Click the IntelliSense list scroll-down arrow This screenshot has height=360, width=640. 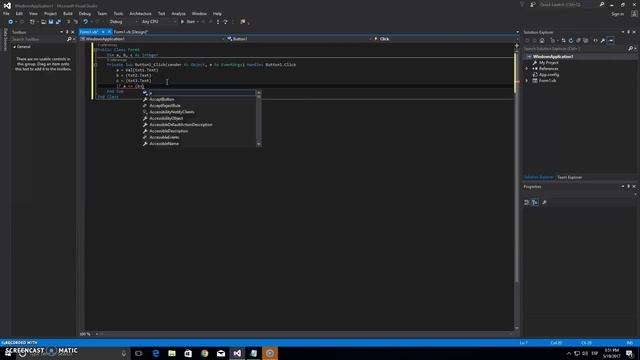pos(259,144)
